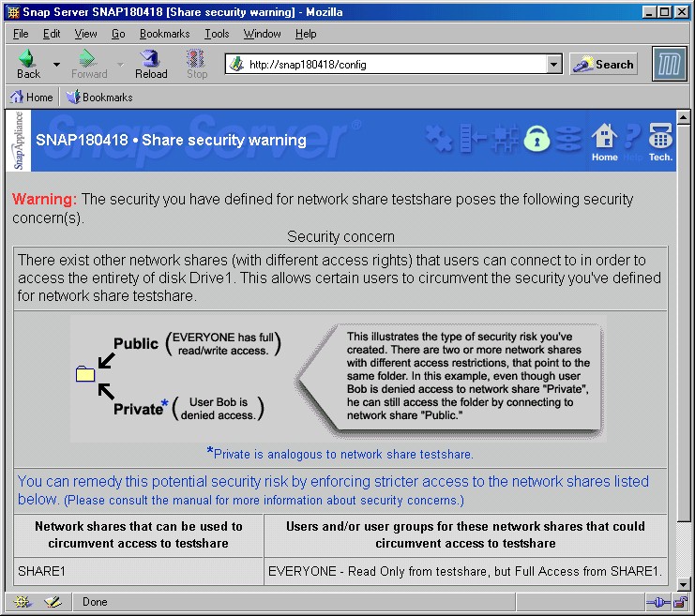Click the consult the manual note
Viewport: 695px width, 616px height.
tap(264, 501)
